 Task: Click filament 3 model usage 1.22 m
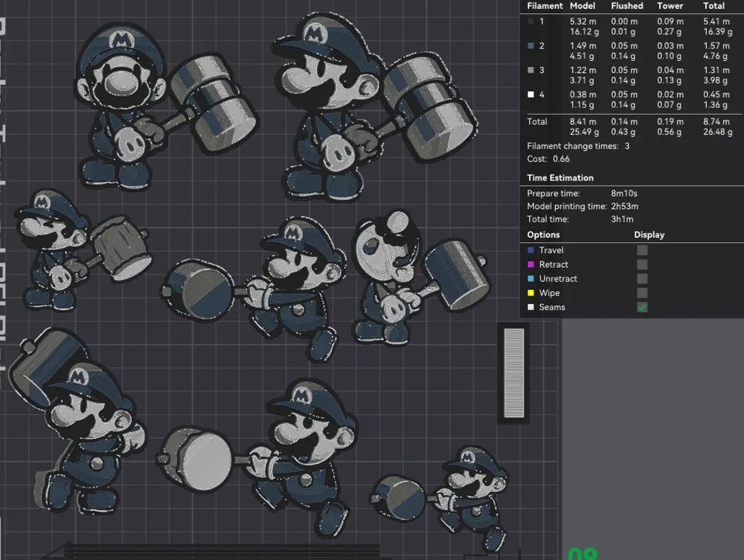[x=583, y=70]
